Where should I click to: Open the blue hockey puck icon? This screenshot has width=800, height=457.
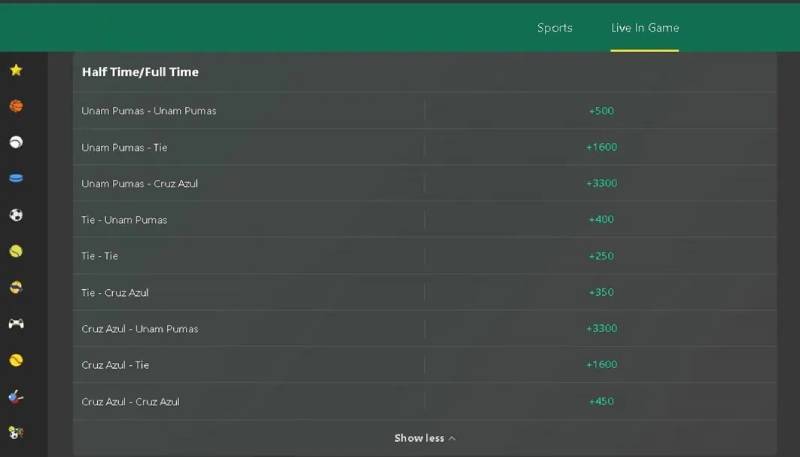tap(16, 179)
